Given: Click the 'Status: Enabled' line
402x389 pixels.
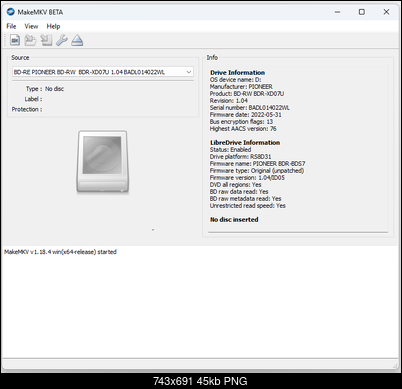Looking at the screenshot, I should 230,150.
